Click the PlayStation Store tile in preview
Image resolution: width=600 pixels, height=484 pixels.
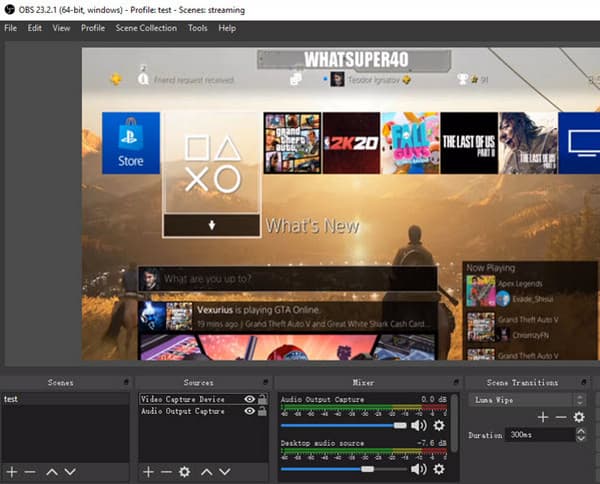point(131,143)
